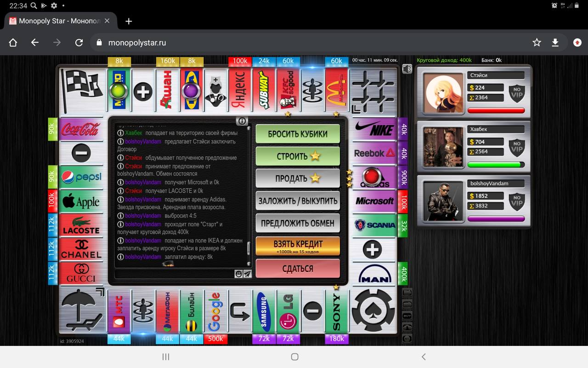Image resolution: width=588 pixels, height=368 pixels.
Task: Click teleport cell between KFC and McDonald's
Action: [x=312, y=90]
